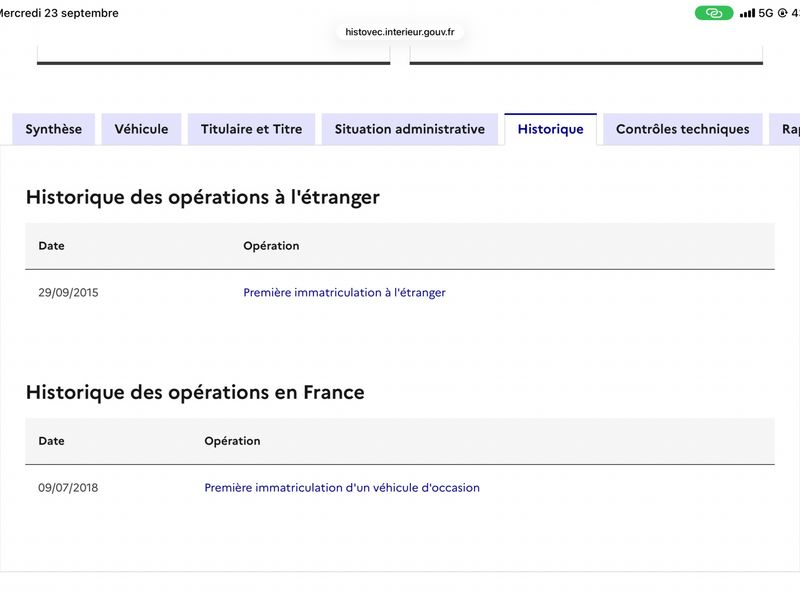The width and height of the screenshot is (800, 600).
Task: Go to the Contrôles techniques tab
Action: pos(683,129)
